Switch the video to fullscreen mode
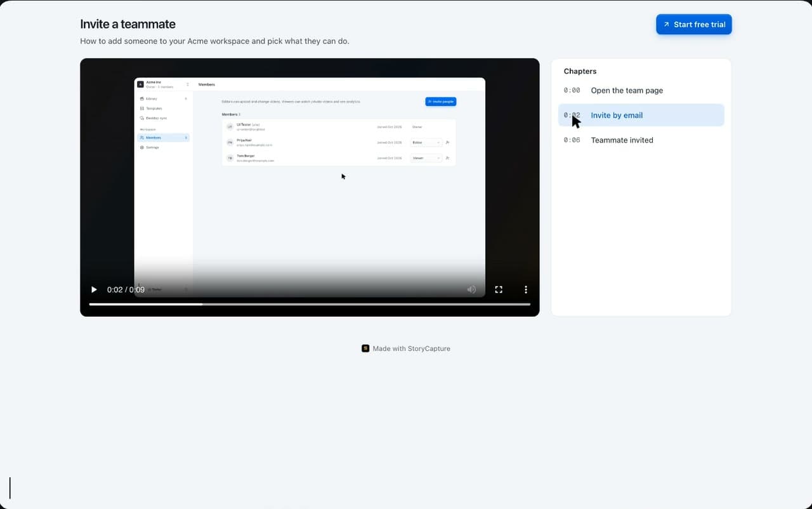The width and height of the screenshot is (812, 509). pyautogui.click(x=499, y=289)
